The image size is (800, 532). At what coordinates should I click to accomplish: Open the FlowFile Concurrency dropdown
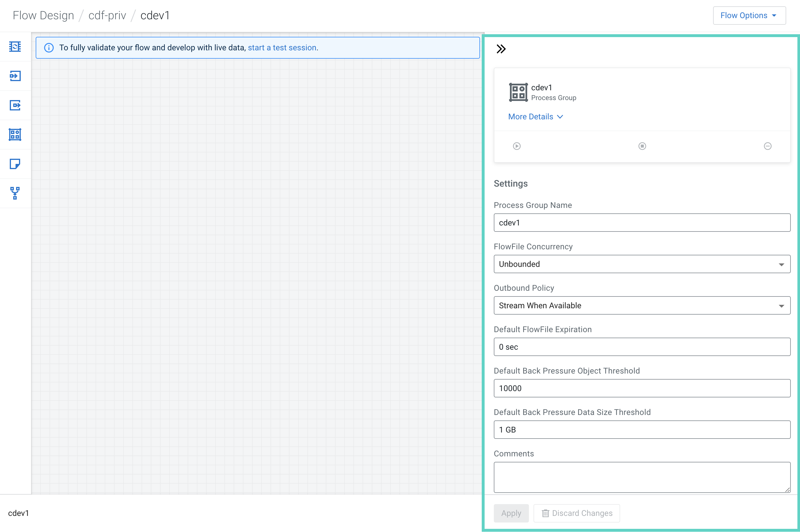click(x=642, y=264)
